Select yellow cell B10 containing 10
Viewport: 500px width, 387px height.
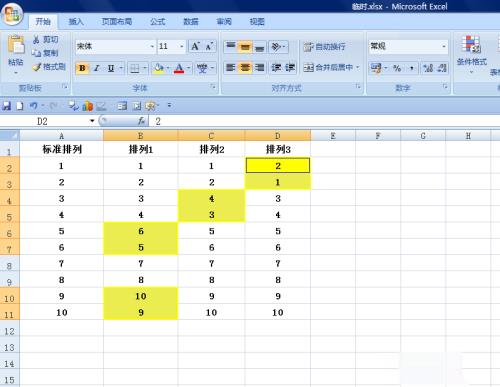click(141, 296)
